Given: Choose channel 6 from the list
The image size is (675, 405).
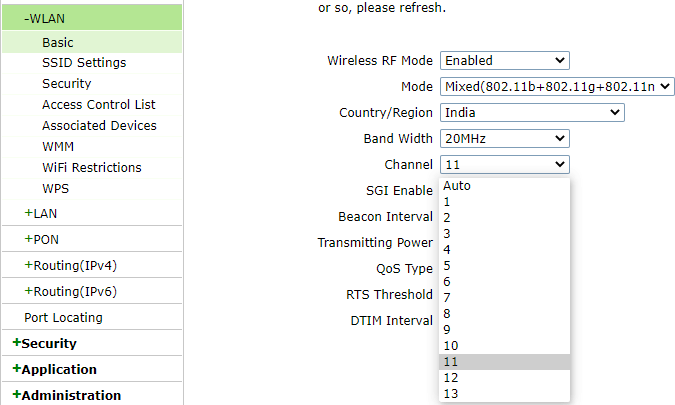Looking at the screenshot, I should tap(505, 282).
